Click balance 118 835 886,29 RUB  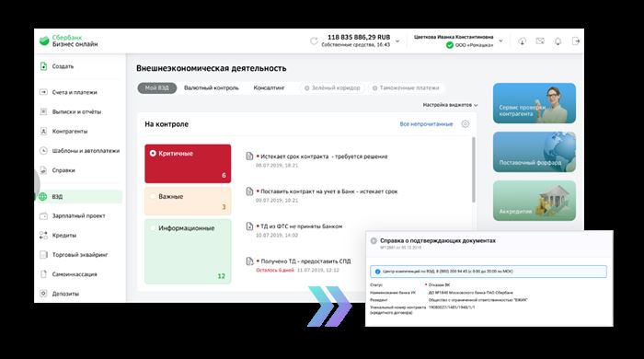(359, 37)
